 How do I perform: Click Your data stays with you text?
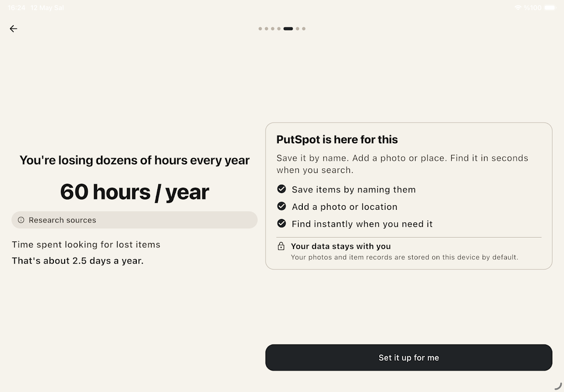click(341, 246)
